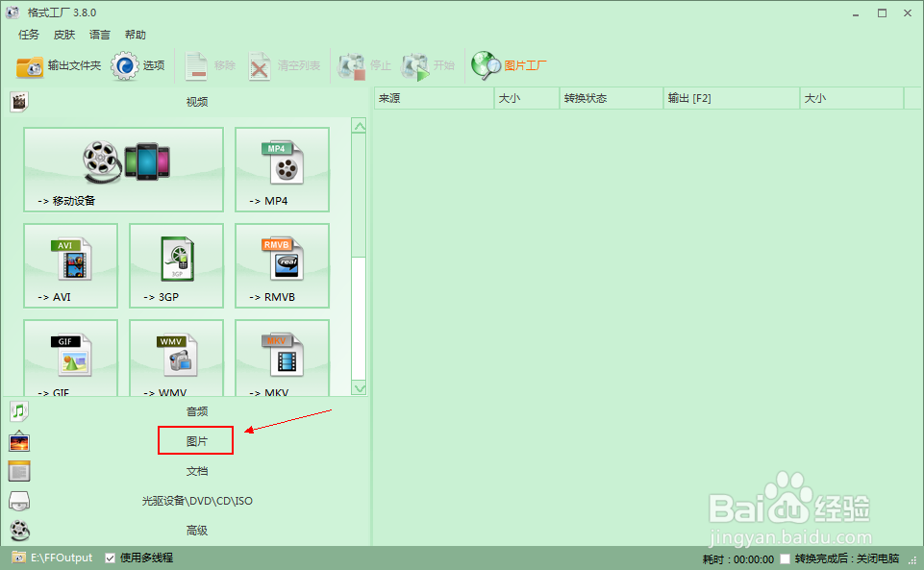The width and height of the screenshot is (924, 570).
Task: Choose the MKV output format
Action: [x=282, y=357]
